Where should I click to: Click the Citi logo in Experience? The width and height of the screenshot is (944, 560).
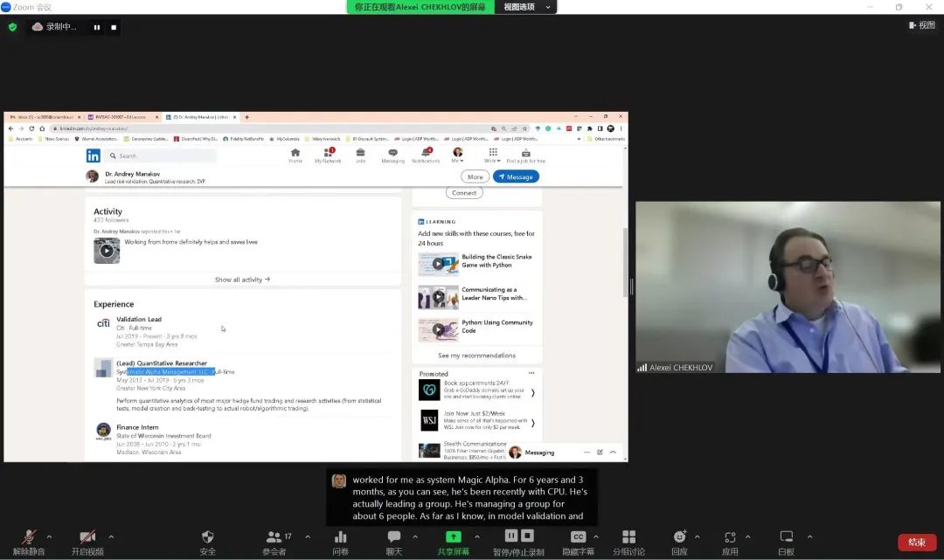click(x=103, y=323)
